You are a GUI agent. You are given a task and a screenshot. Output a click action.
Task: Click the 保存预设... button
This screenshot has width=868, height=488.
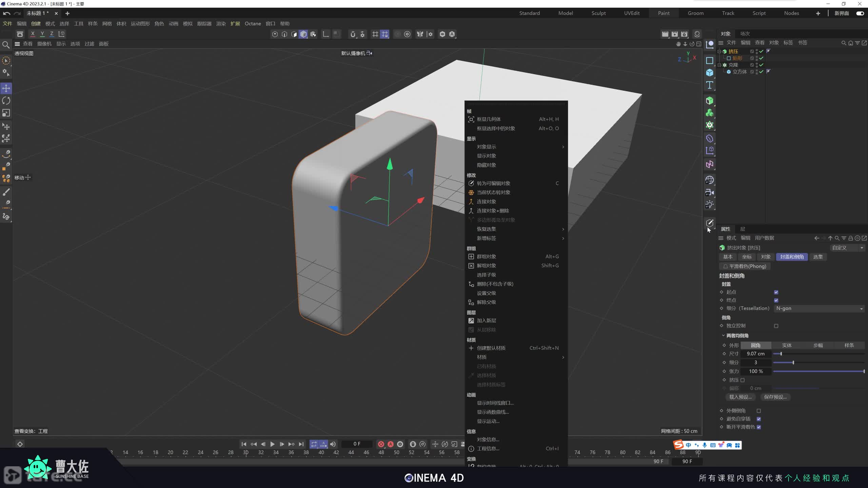775,397
